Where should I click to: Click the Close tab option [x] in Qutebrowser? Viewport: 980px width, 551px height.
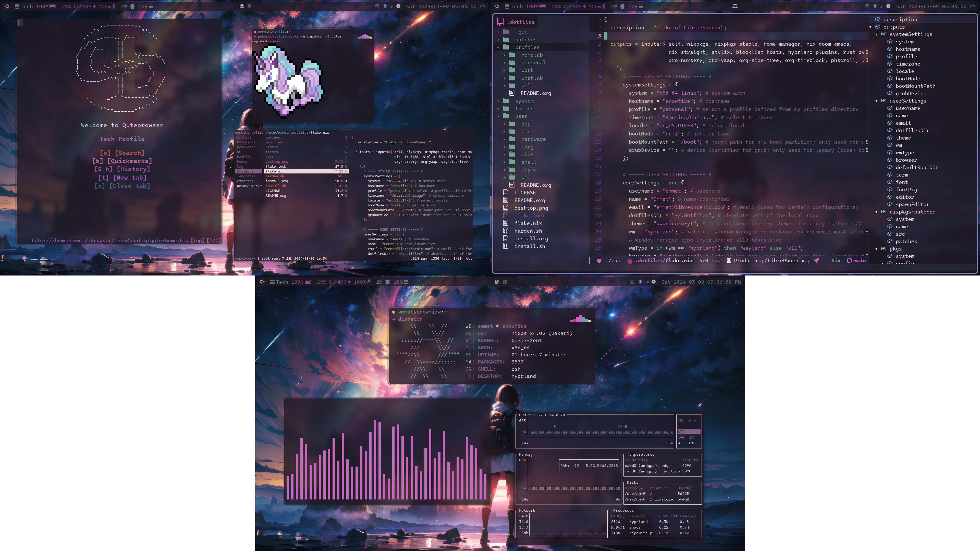point(122,186)
